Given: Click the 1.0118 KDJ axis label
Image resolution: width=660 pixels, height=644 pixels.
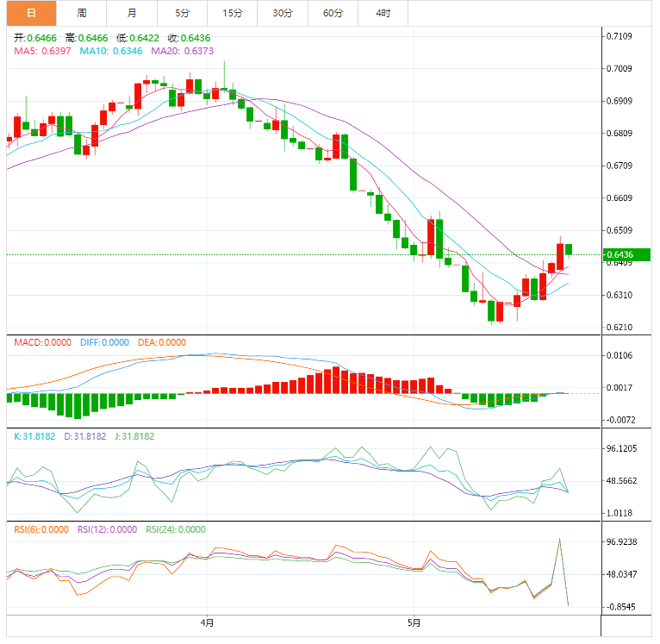Looking at the screenshot, I should tap(620, 513).
